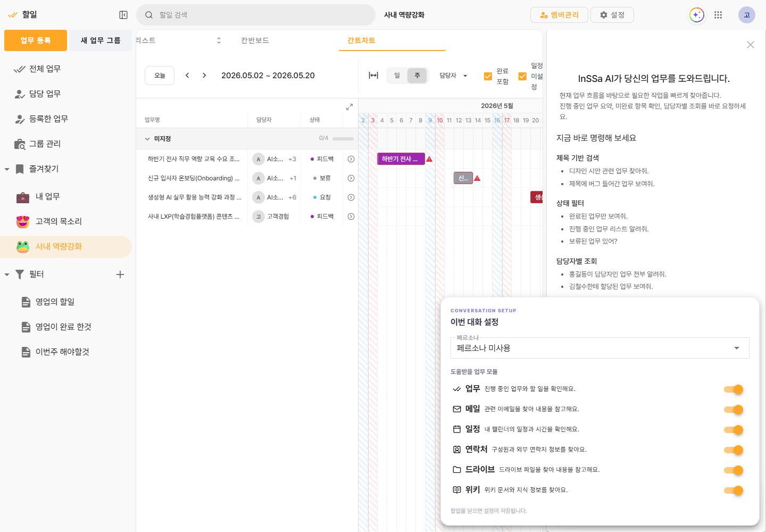Viewport: 766px width, 532px height.
Task: Expand the gantt table fullscreen icon
Action: point(349,107)
